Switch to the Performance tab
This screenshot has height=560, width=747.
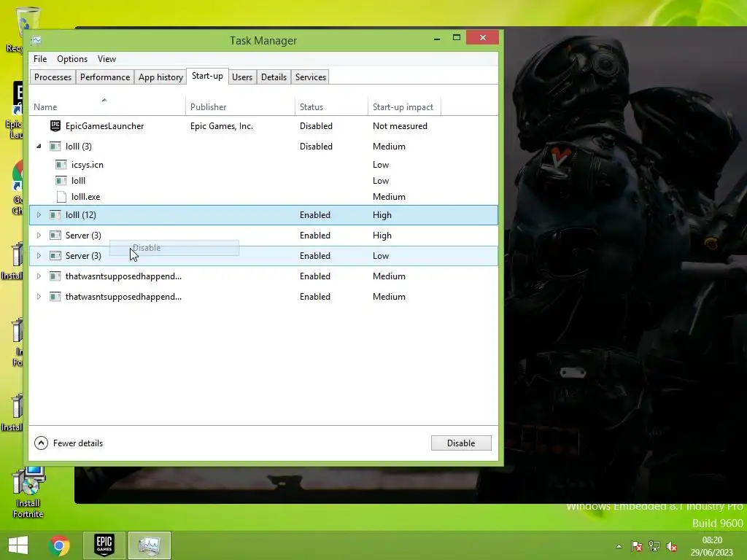click(x=105, y=77)
